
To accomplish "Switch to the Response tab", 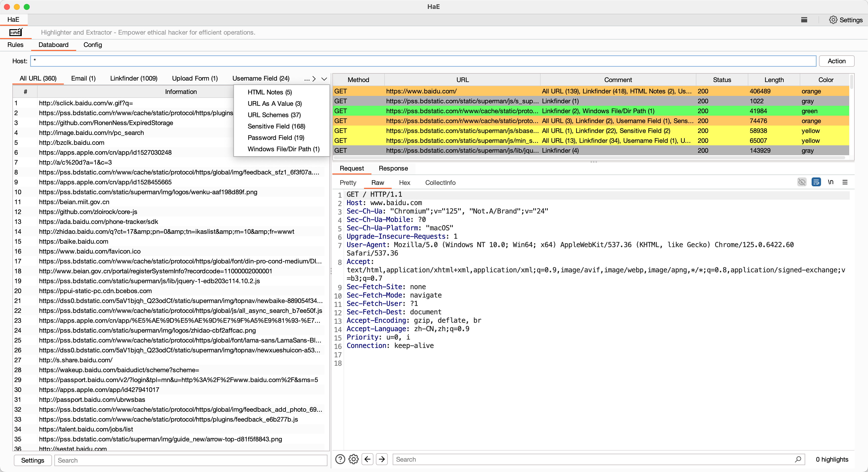I will (x=393, y=168).
